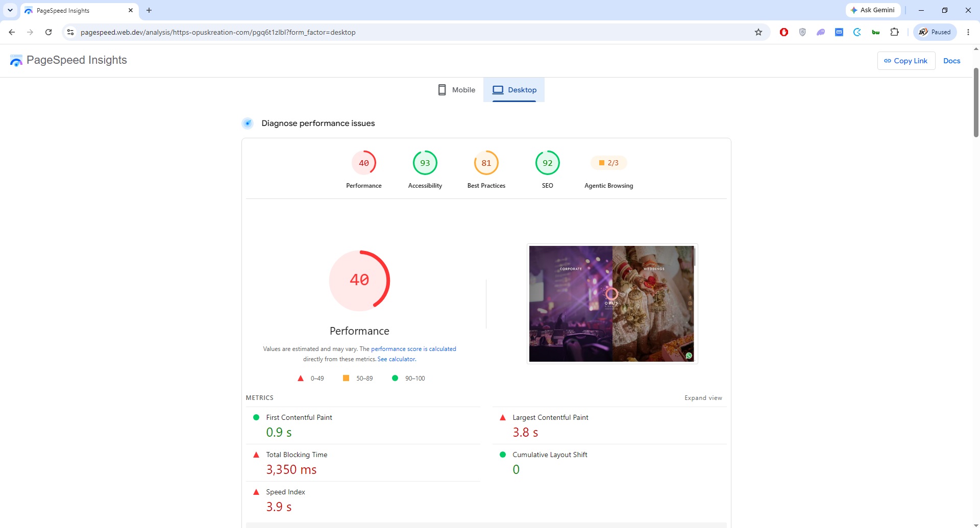Viewport: 980px width, 528px height.
Task: Click the '0.9 s' FCP value
Action: (x=279, y=432)
